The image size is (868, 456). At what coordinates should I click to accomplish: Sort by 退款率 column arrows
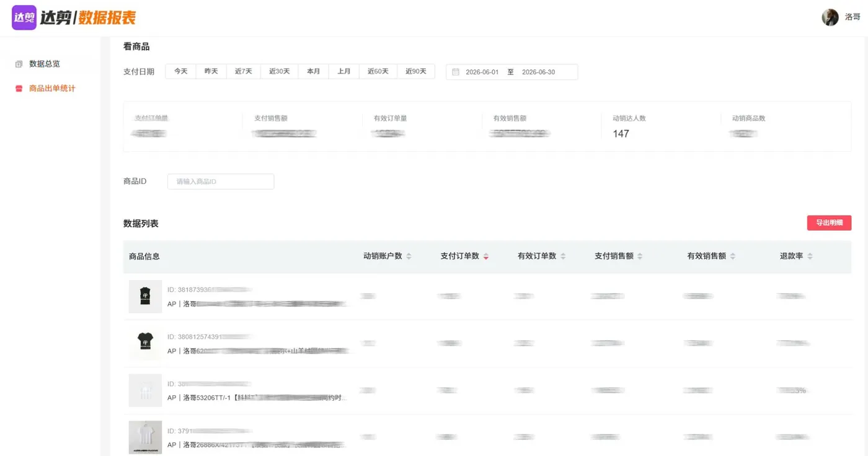pyautogui.click(x=810, y=256)
